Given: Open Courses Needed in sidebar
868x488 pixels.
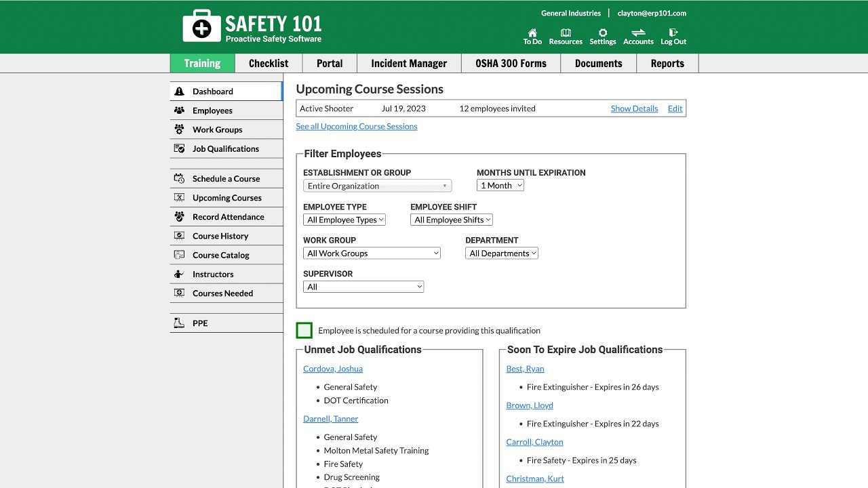Looking at the screenshot, I should 226,293.
